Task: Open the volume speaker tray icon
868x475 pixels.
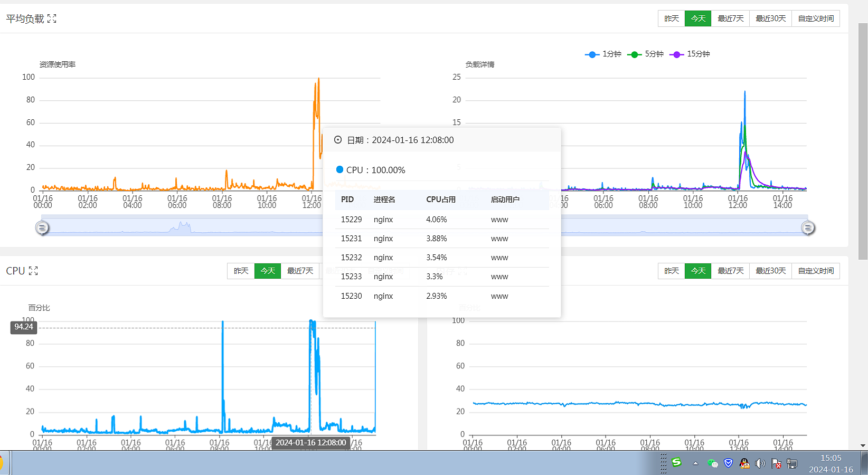Action: [x=760, y=463]
